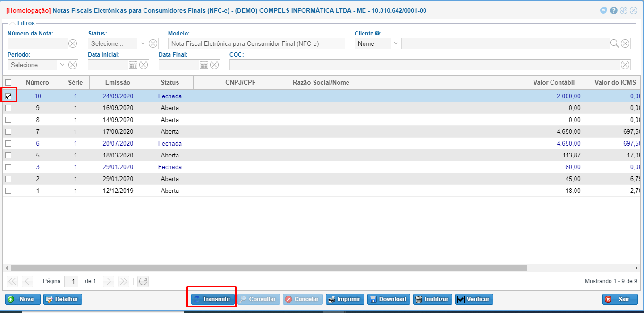Sort by the Valor Contábil column header
The width and height of the screenshot is (644, 313).
[554, 82]
